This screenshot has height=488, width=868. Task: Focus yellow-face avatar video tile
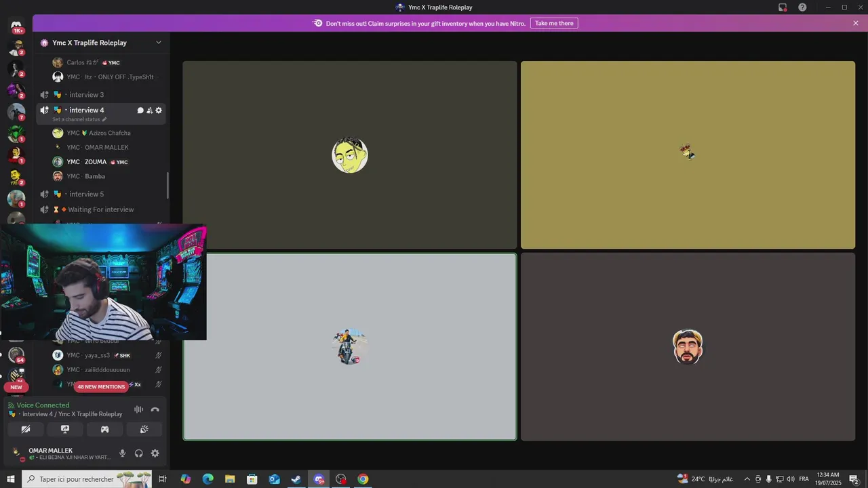(x=350, y=155)
